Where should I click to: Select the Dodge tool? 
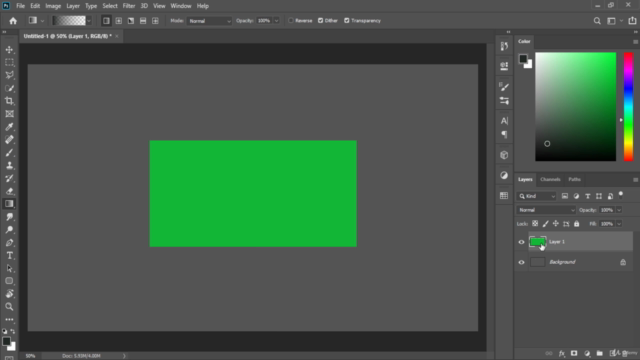coord(9,230)
